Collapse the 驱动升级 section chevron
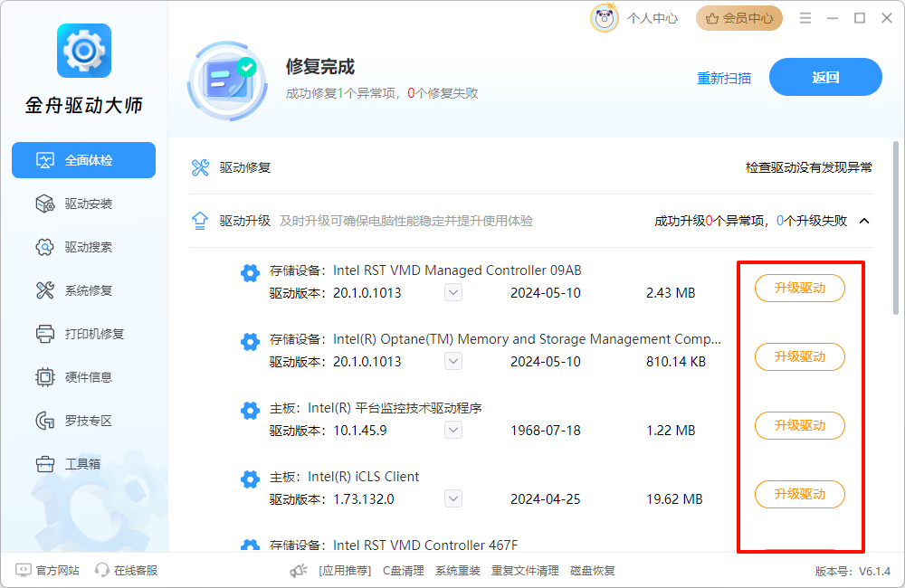This screenshot has height=588, width=905. pos(864,221)
